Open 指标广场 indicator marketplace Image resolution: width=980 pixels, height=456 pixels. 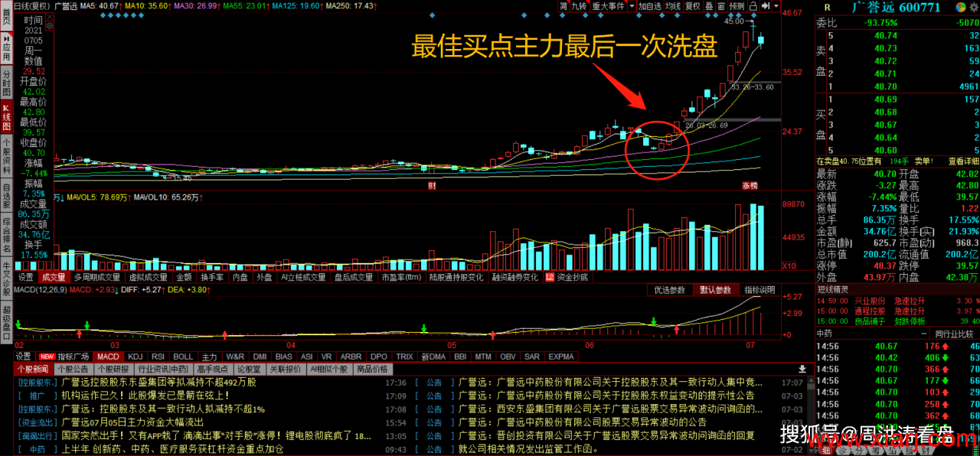click(x=73, y=357)
